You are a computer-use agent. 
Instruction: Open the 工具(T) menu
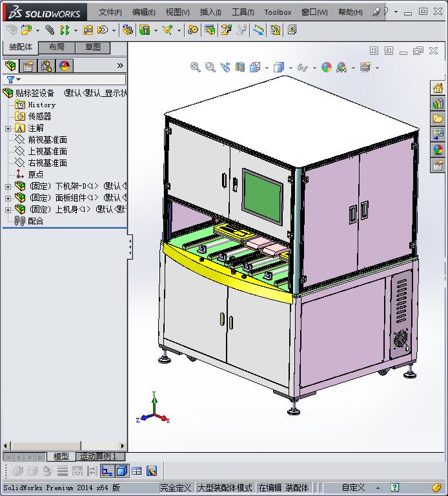[243, 12]
